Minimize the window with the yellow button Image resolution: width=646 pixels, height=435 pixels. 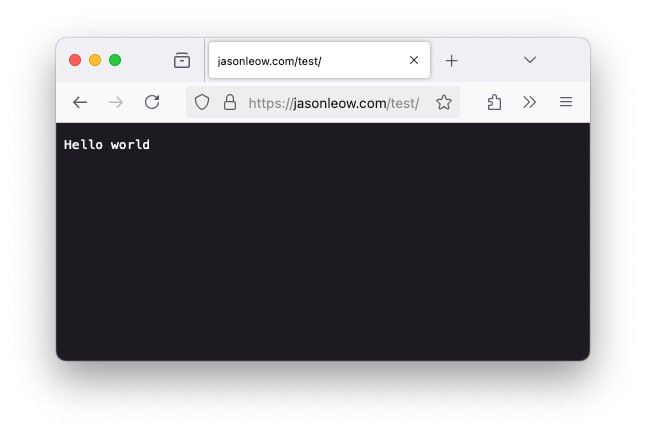click(x=95, y=60)
